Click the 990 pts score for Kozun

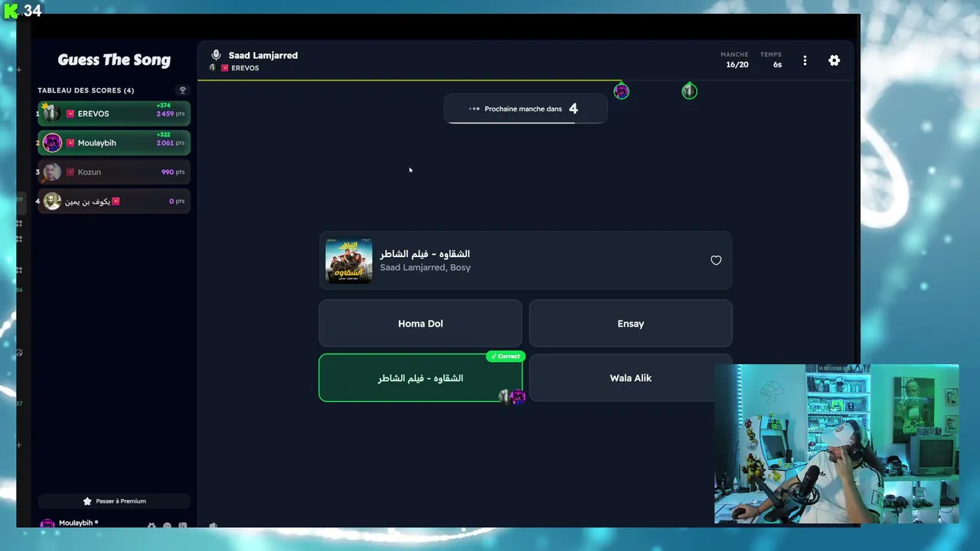click(173, 172)
